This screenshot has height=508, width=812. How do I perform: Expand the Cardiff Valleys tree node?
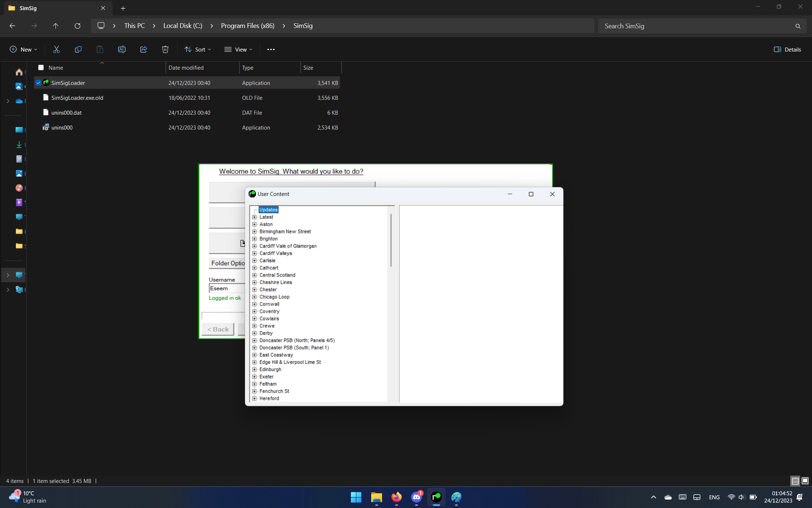254,253
